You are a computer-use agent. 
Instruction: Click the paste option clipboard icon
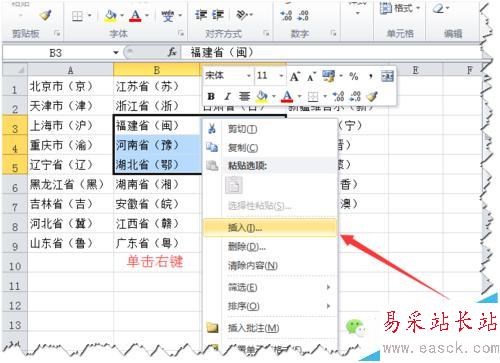tap(234, 185)
